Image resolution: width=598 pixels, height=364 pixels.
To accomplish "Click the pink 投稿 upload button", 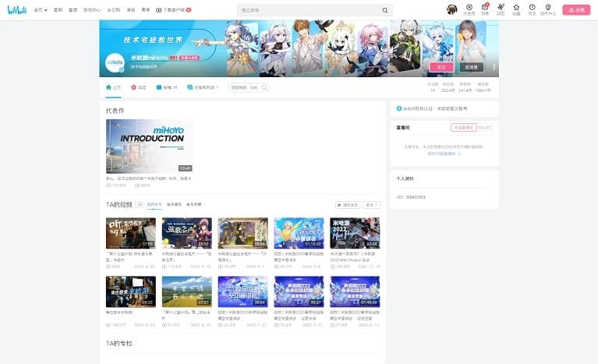I will pos(576,10).
